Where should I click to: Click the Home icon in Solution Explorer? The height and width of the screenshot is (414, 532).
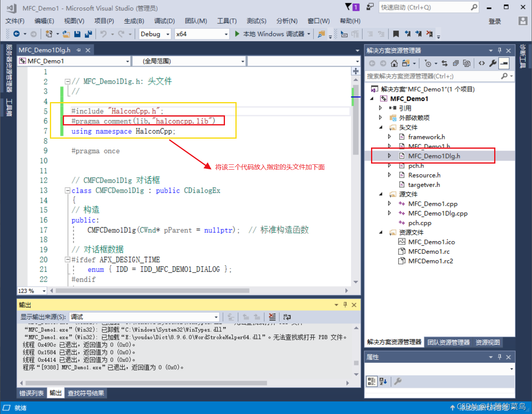click(x=394, y=63)
